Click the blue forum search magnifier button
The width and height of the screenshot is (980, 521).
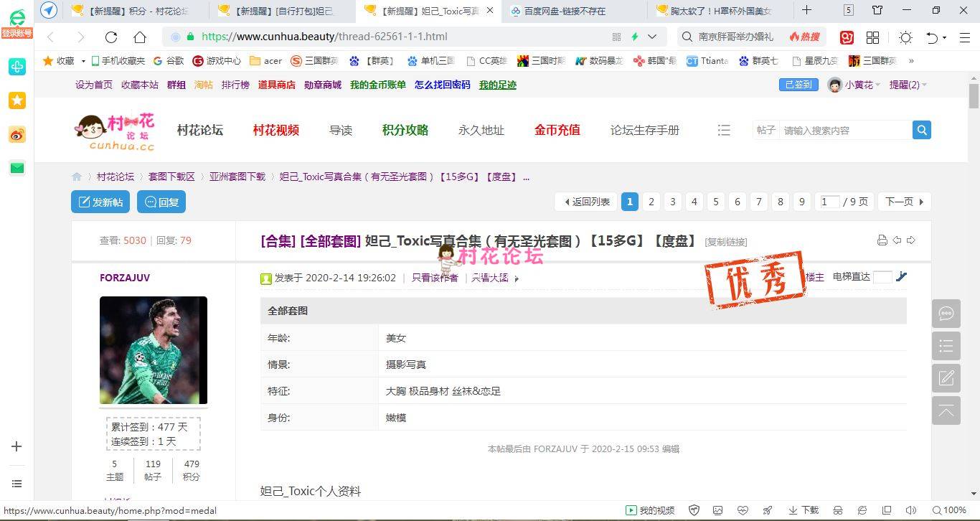tap(922, 130)
